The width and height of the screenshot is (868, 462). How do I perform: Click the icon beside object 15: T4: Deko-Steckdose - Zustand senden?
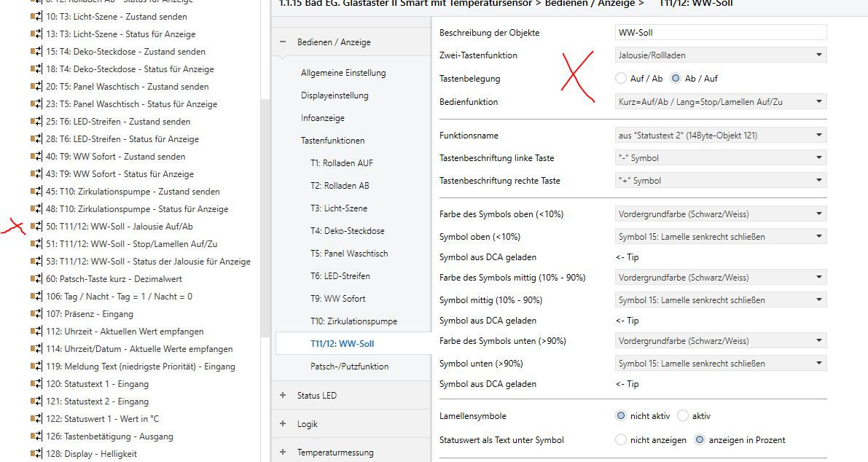click(x=36, y=52)
